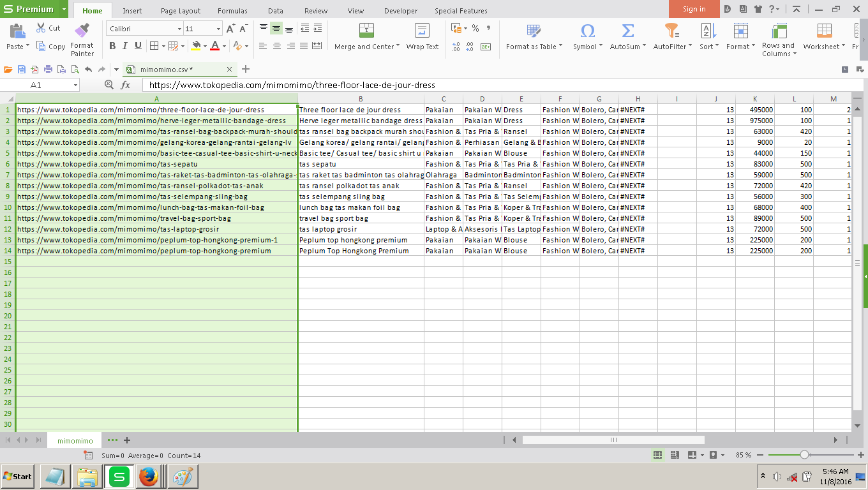The width and height of the screenshot is (868, 490).
Task: Open the font name dropdown (Calibri)
Action: (x=179, y=29)
